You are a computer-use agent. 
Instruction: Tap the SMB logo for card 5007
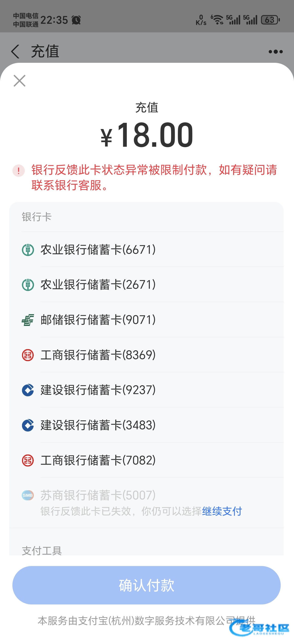click(x=28, y=495)
